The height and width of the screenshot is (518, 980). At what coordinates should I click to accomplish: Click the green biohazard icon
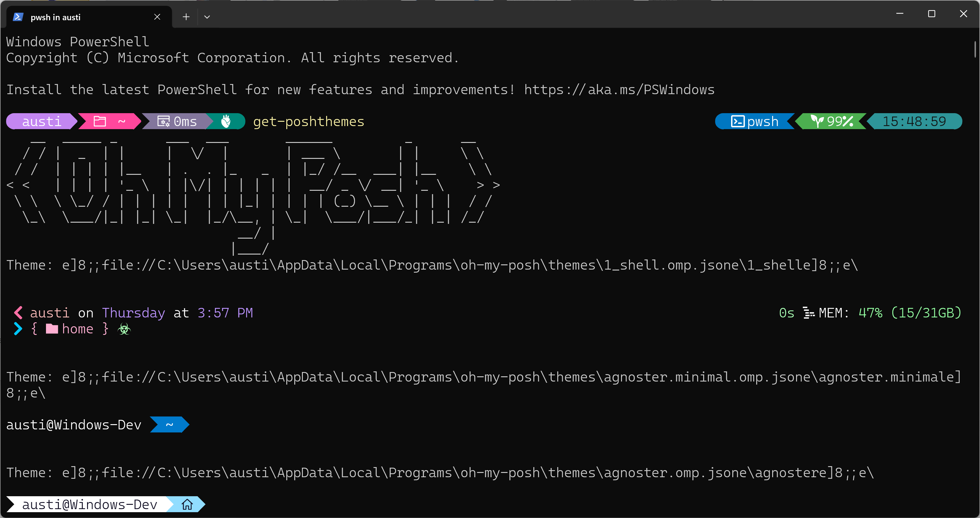(124, 329)
